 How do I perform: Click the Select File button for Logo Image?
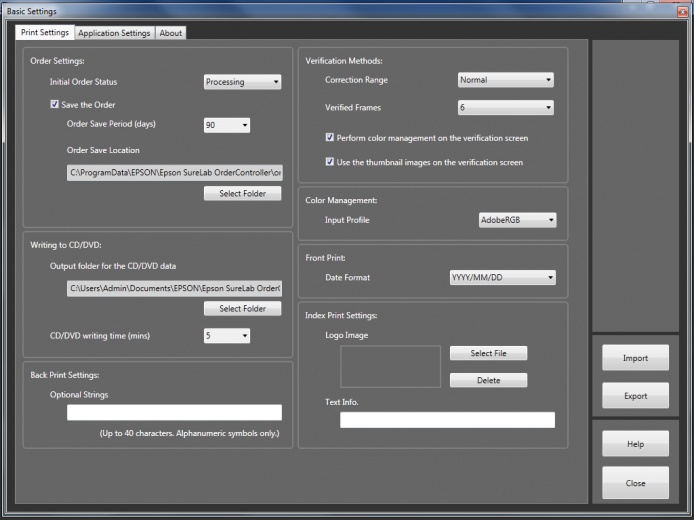(489, 353)
